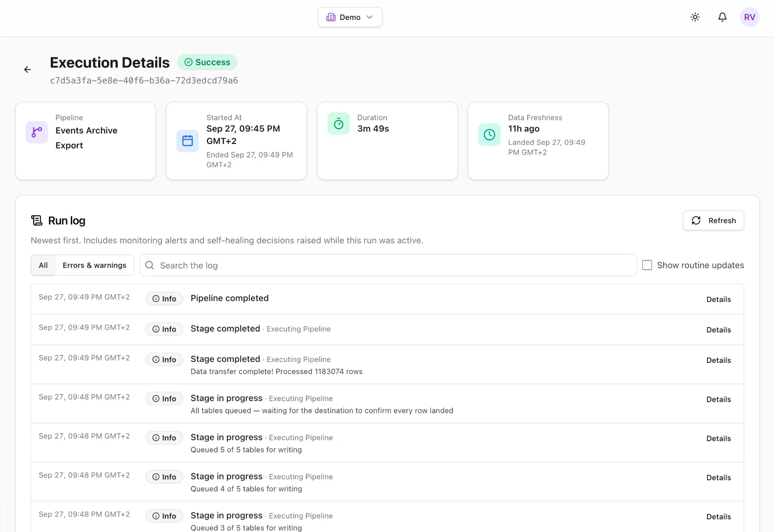
Task: Click the Events Archive Export pipeline name
Action: click(x=87, y=138)
